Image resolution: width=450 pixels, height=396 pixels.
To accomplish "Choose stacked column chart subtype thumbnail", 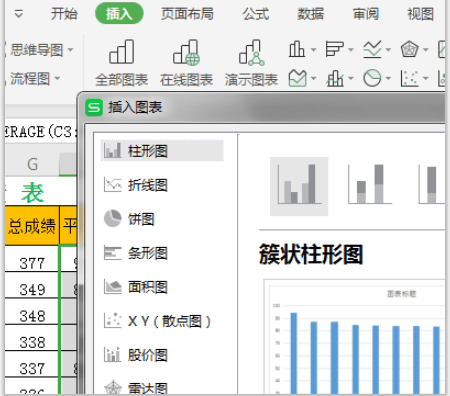I will 370,184.
